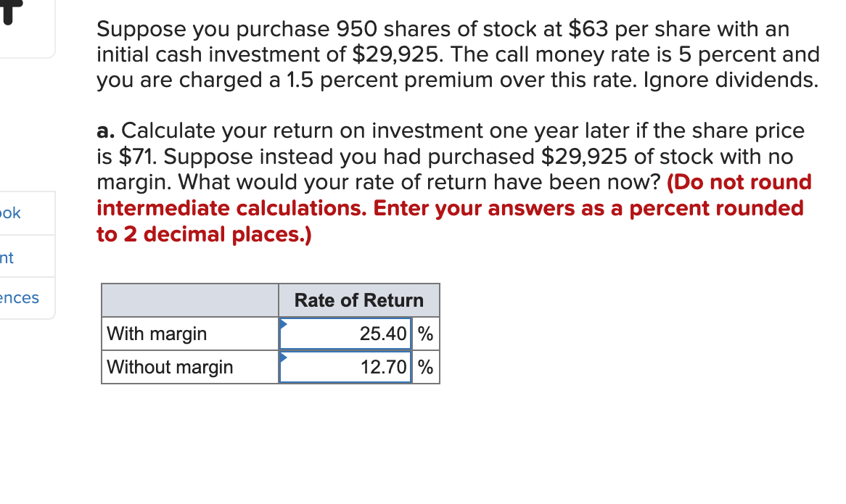Click the percent symbol next to 12.70
This screenshot has width=846, height=504.
[x=426, y=367]
